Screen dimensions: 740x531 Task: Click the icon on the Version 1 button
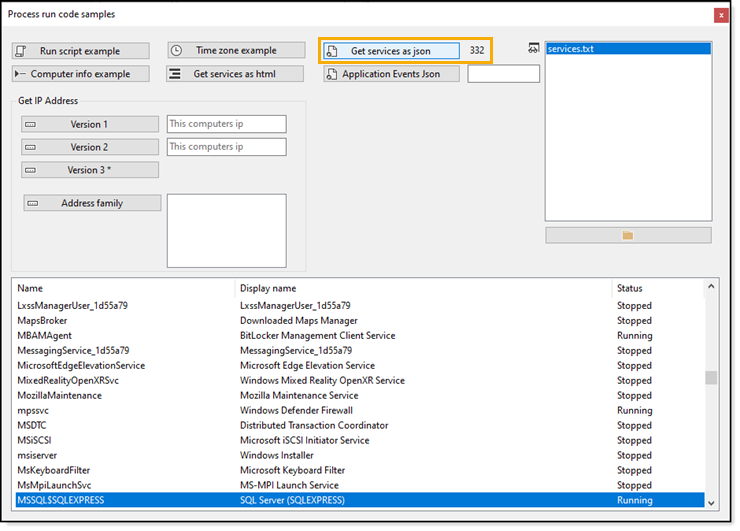pyautogui.click(x=30, y=125)
